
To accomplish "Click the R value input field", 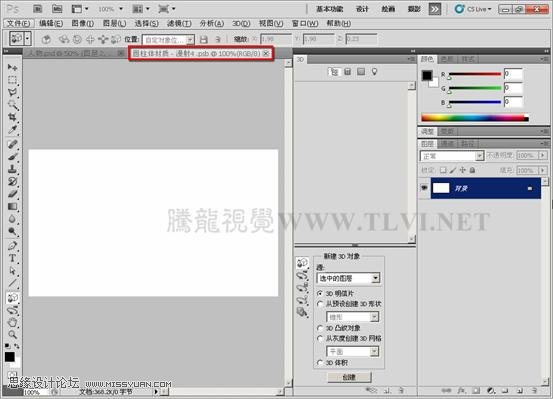I will (x=513, y=74).
